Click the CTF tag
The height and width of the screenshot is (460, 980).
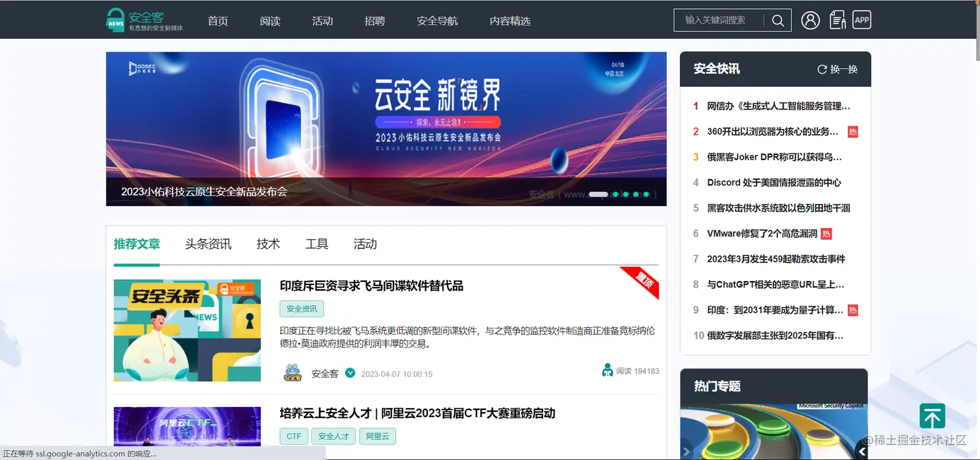click(294, 436)
